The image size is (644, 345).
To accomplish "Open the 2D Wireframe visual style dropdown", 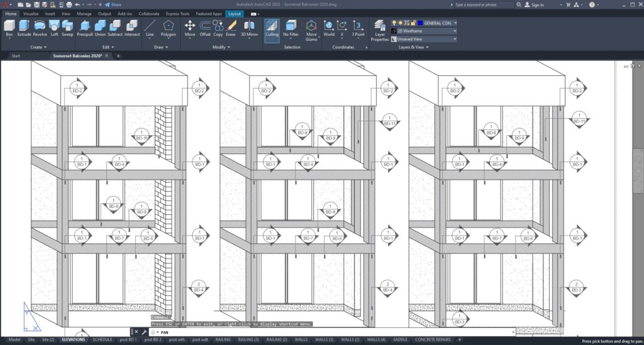I will pos(425,31).
